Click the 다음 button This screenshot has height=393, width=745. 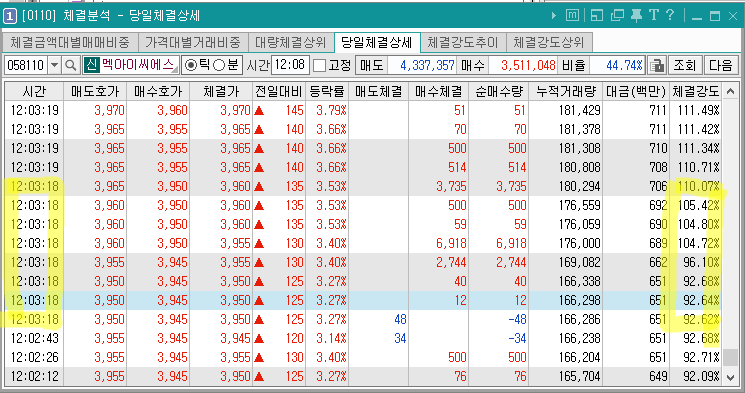click(x=721, y=65)
